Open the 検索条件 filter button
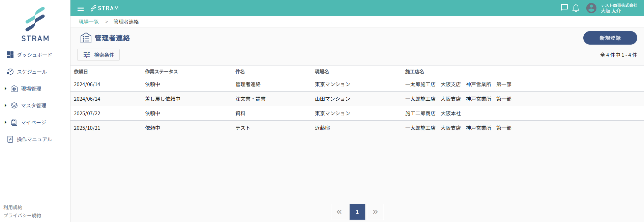Image resolution: width=644 pixels, height=222 pixels. pos(98,55)
